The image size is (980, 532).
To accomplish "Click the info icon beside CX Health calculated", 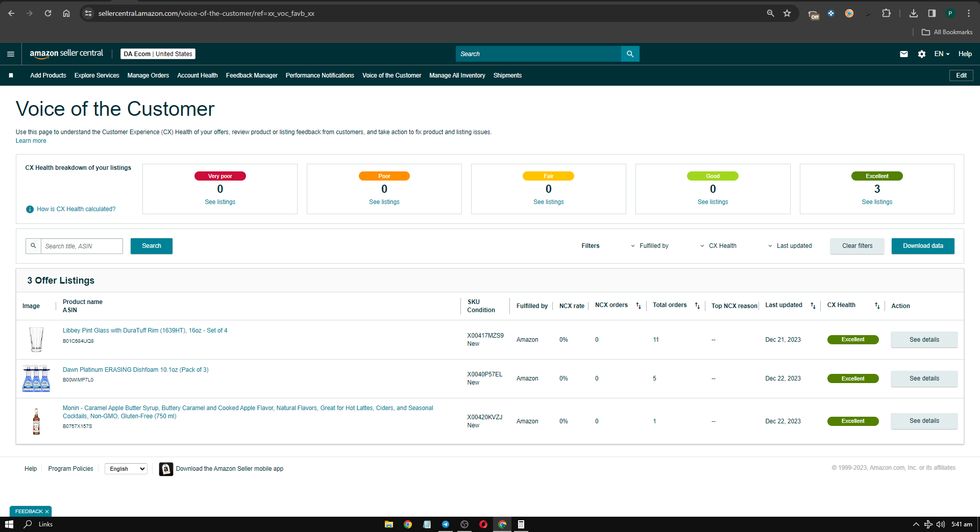I will pyautogui.click(x=30, y=209).
